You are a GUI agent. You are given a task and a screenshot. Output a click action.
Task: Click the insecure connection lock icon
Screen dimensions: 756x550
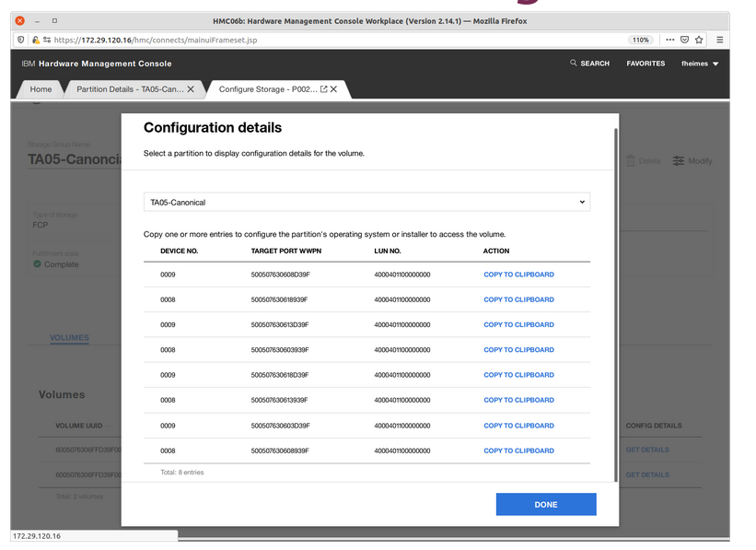(36, 40)
